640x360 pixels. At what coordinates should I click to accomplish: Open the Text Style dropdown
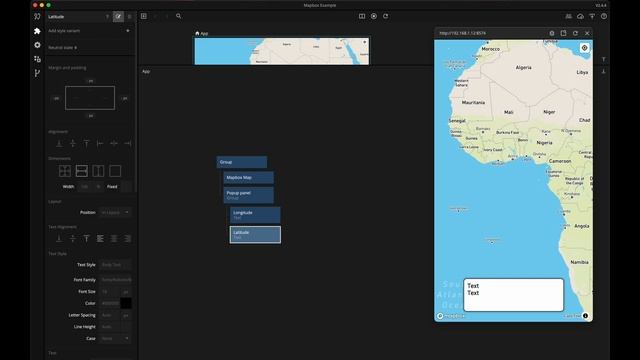click(116, 264)
